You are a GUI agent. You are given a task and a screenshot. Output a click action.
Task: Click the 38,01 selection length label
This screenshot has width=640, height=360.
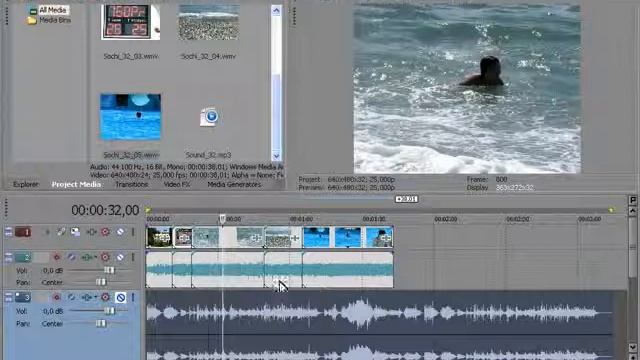(x=406, y=199)
